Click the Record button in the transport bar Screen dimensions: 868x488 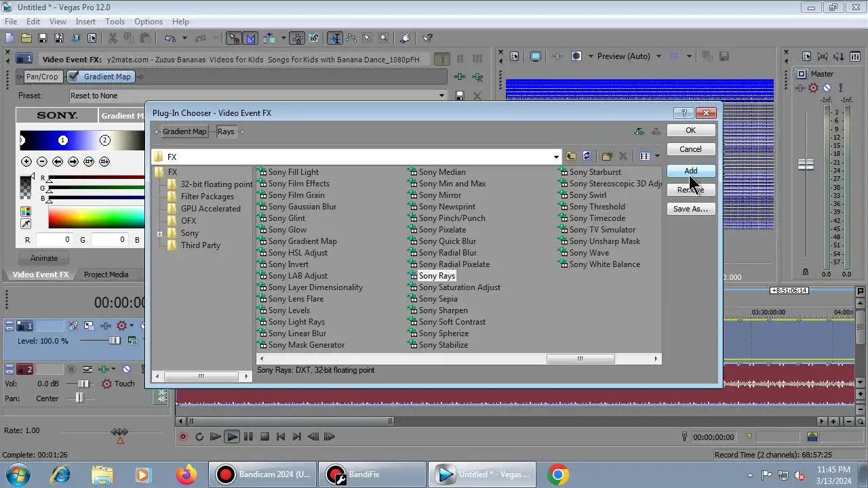point(183,437)
